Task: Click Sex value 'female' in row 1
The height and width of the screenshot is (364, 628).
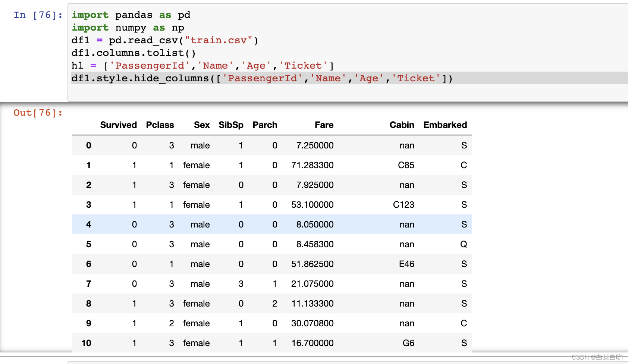Action: [196, 165]
